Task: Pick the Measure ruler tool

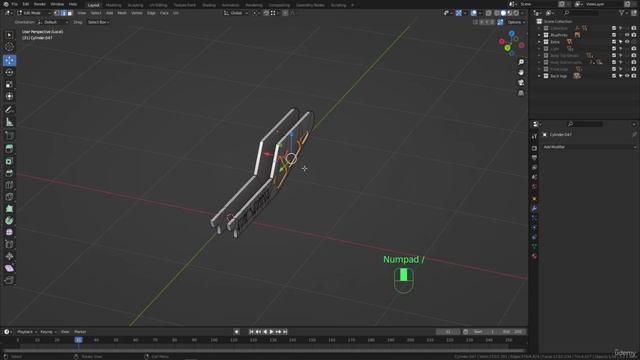Action: pos(9,122)
